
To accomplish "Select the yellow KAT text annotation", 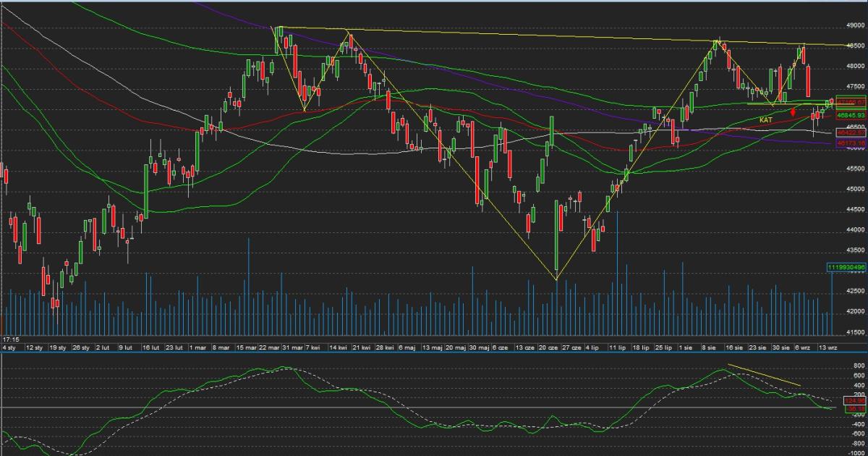I will tap(765, 119).
